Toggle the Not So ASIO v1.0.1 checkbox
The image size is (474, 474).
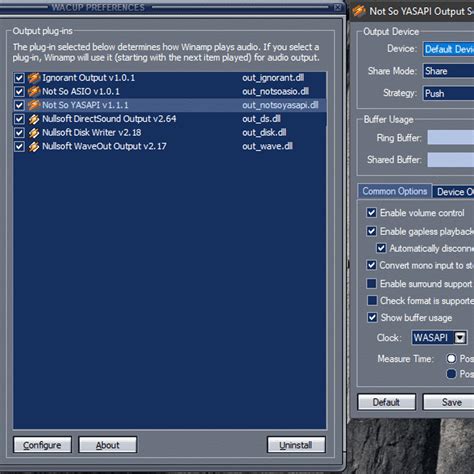click(x=19, y=92)
